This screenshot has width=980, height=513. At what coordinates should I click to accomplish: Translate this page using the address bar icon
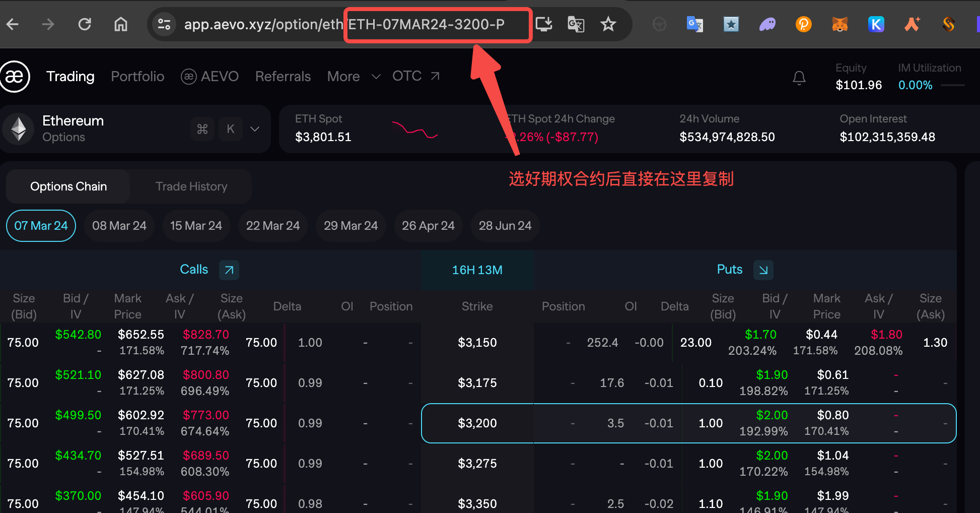click(x=576, y=24)
